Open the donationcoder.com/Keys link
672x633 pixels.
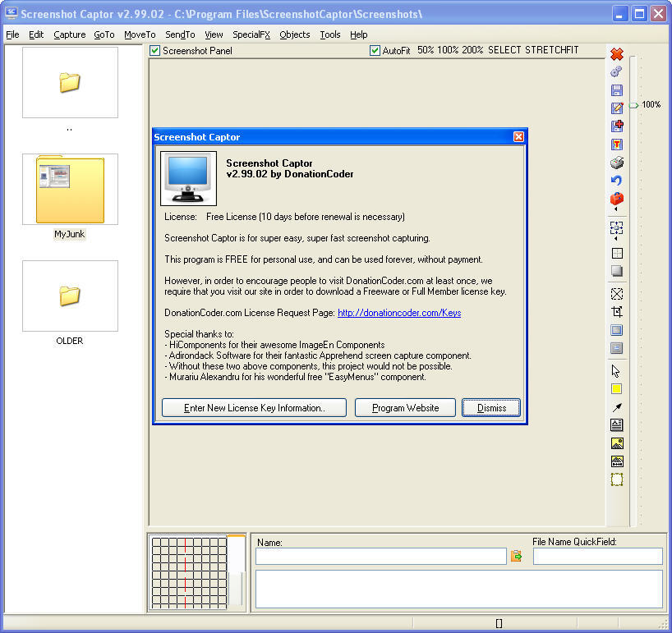tap(399, 313)
